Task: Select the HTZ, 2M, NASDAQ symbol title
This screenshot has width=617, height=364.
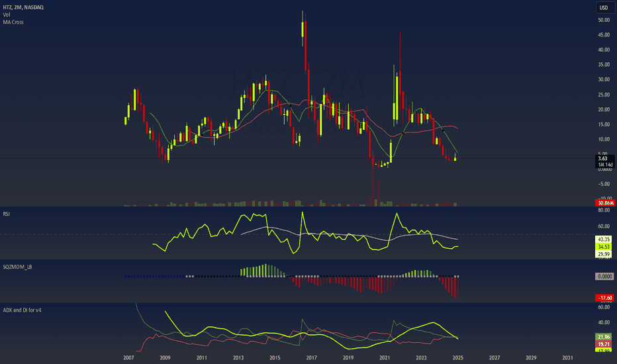Action: [x=23, y=7]
